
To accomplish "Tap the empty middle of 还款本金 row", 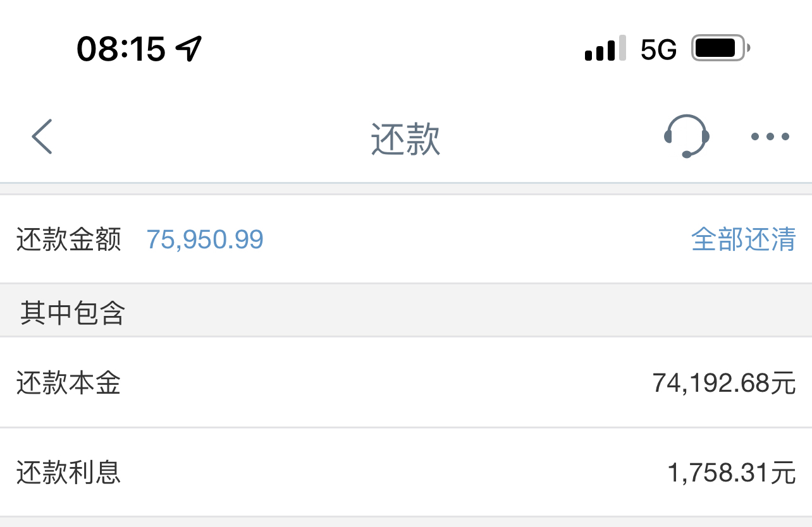I will tap(386, 383).
